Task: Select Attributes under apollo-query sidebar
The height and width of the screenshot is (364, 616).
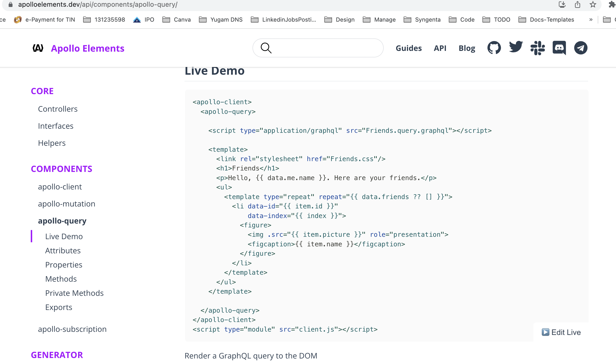Action: tap(63, 250)
